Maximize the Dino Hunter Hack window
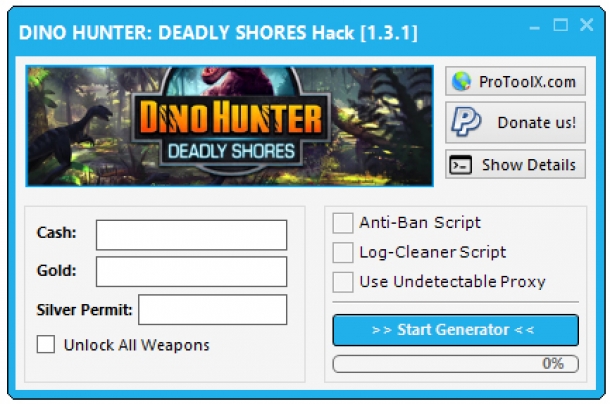 click(x=561, y=25)
